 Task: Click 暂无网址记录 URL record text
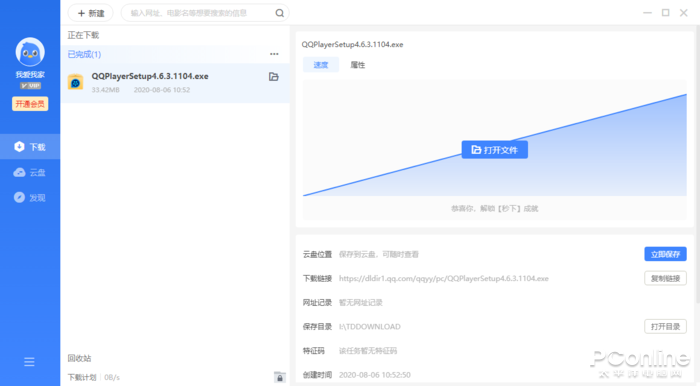pos(361,303)
